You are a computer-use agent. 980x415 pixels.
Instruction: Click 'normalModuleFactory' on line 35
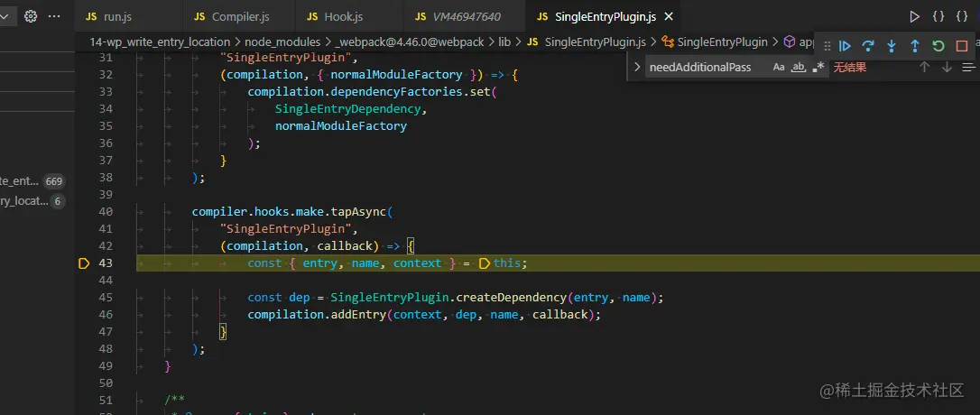341,125
